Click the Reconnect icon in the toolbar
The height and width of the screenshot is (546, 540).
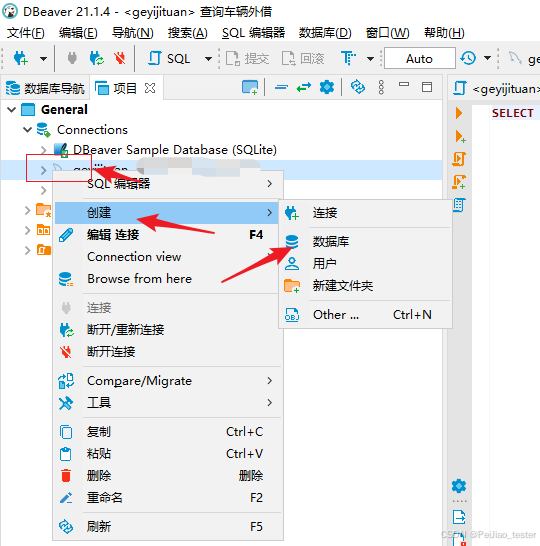pos(96,58)
